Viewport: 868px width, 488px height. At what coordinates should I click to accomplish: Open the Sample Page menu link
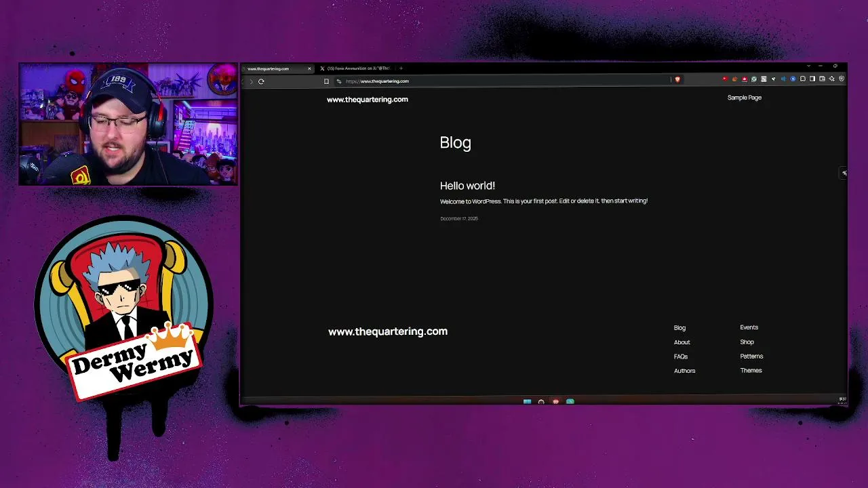745,98
